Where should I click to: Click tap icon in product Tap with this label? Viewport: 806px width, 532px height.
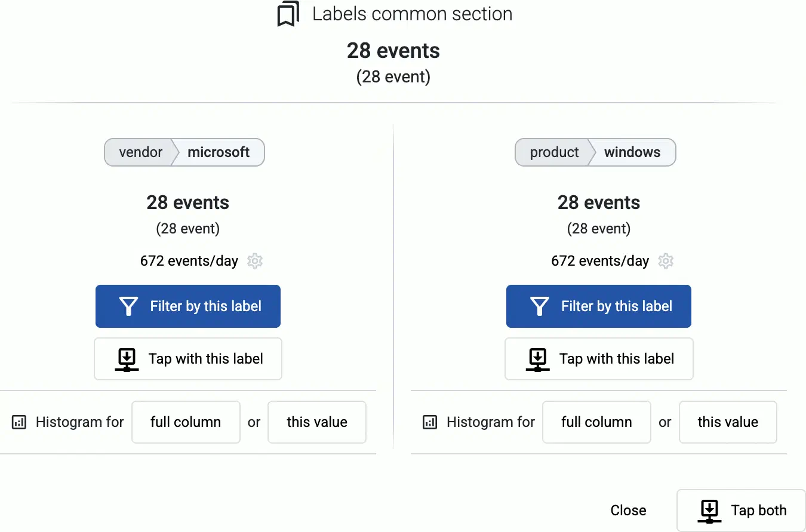point(537,359)
